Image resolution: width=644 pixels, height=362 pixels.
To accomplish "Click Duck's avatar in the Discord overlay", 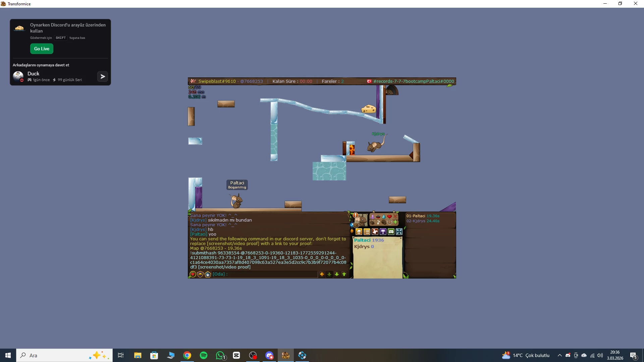I will [18, 76].
